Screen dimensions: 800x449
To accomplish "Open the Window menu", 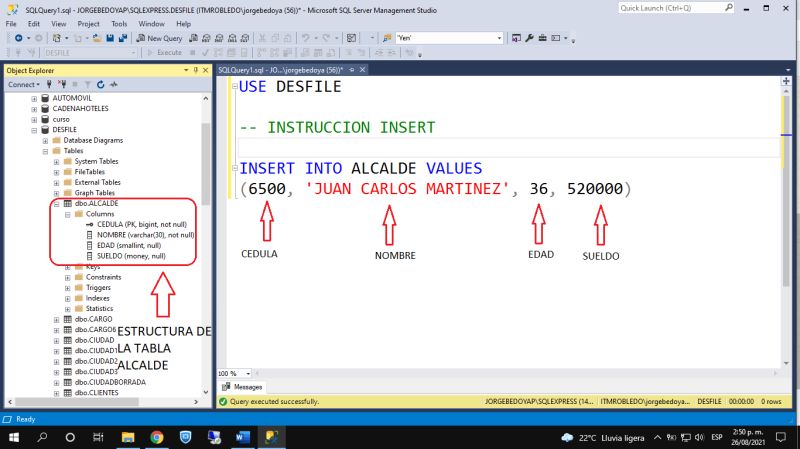I will (152, 24).
